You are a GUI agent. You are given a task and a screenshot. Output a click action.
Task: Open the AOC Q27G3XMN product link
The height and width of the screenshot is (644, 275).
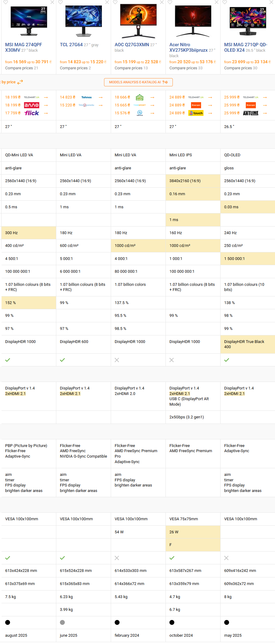pos(132,45)
